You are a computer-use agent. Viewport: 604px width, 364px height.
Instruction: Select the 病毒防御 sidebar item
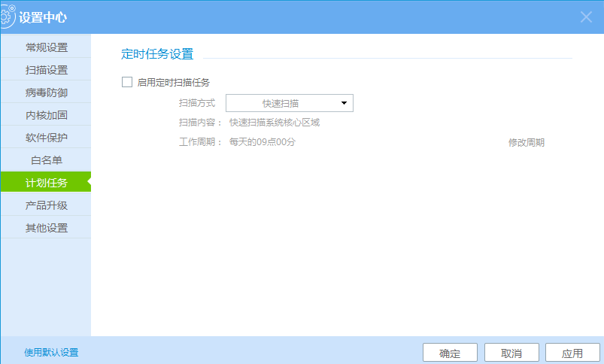pyautogui.click(x=46, y=93)
